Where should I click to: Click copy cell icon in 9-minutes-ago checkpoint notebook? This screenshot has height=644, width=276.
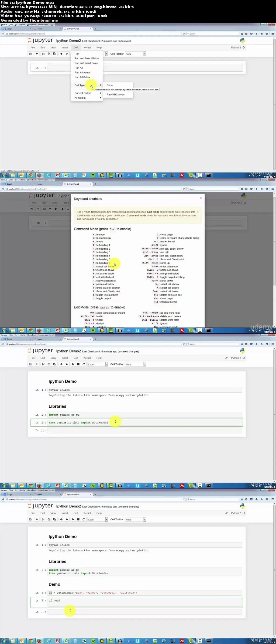tap(49, 519)
